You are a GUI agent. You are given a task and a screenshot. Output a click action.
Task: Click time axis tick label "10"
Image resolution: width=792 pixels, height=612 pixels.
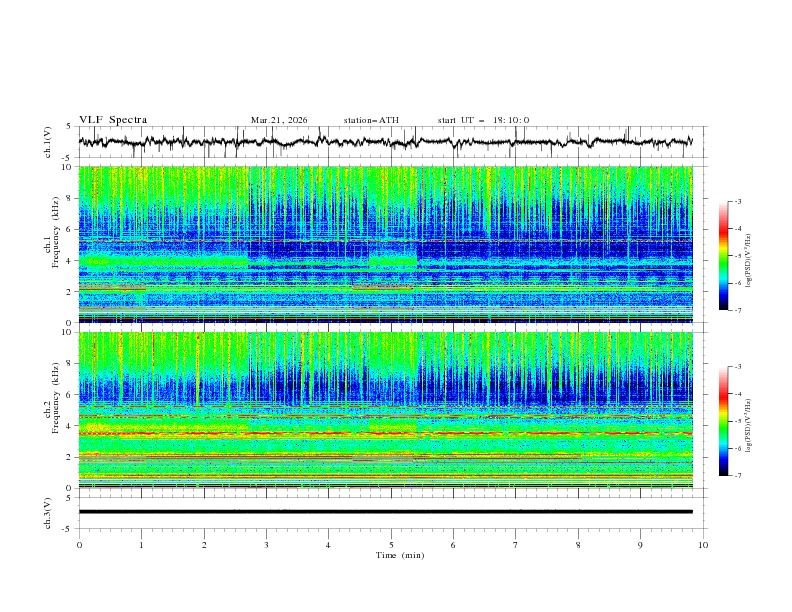(x=703, y=545)
